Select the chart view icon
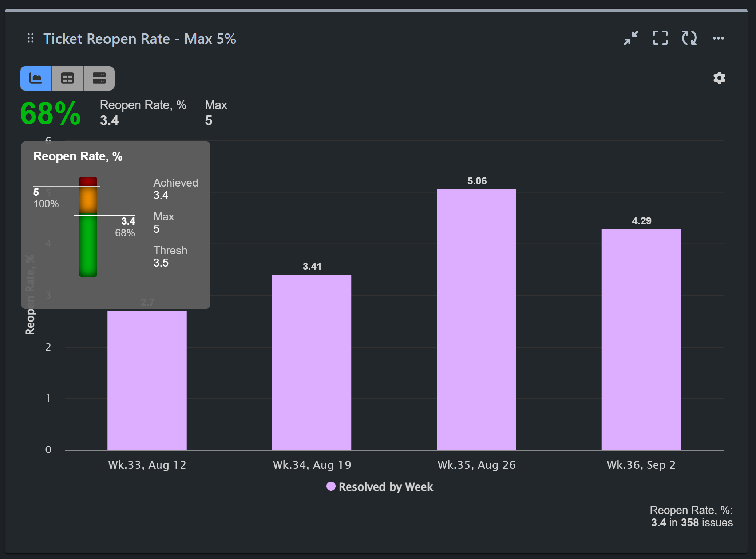 tap(35, 78)
